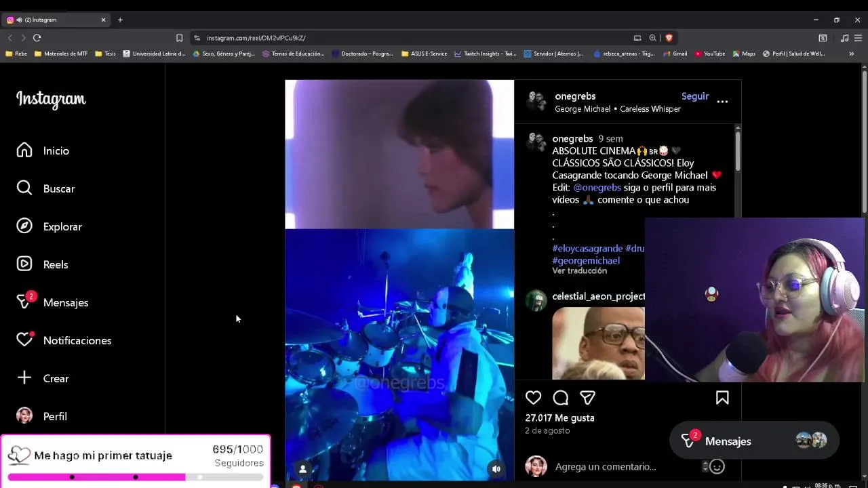Open floating Mensajes chat button
The image size is (868, 488).
point(754,441)
